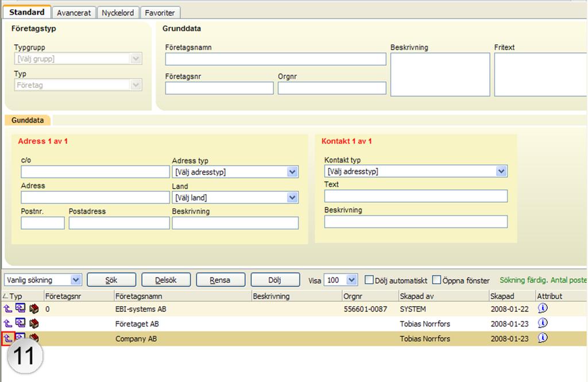Click the 2008-01-23 date for Company AB
The width and height of the screenshot is (588, 382).
point(510,338)
